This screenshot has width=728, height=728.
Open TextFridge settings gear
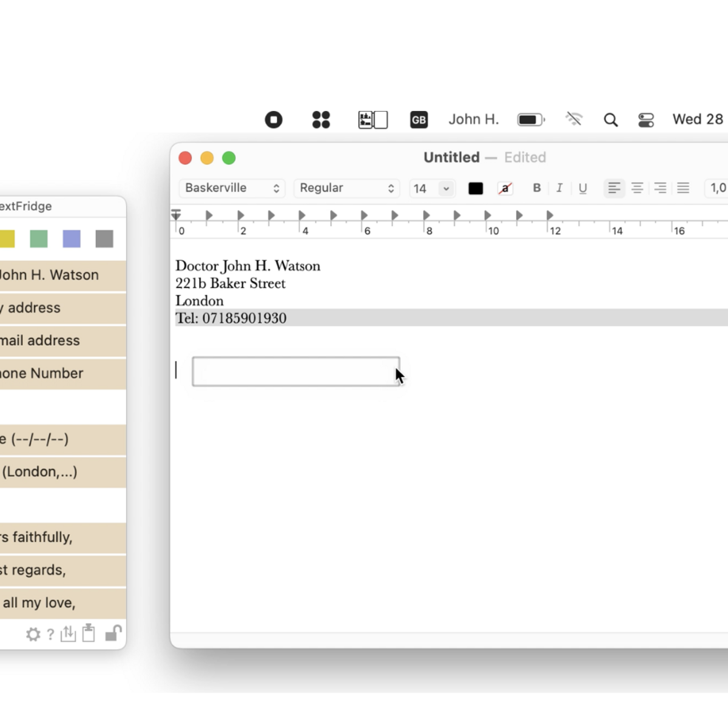coord(33,634)
